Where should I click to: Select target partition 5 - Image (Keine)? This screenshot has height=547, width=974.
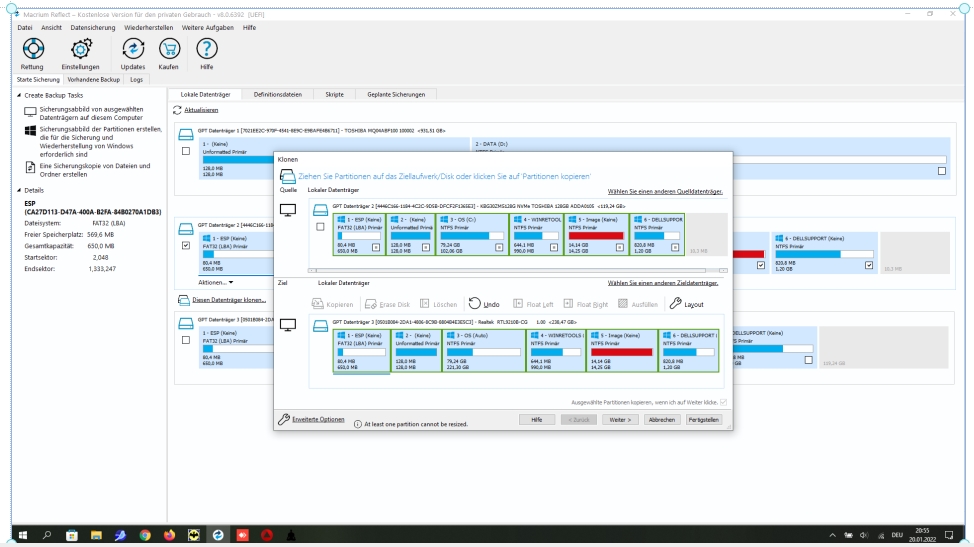tap(622, 351)
